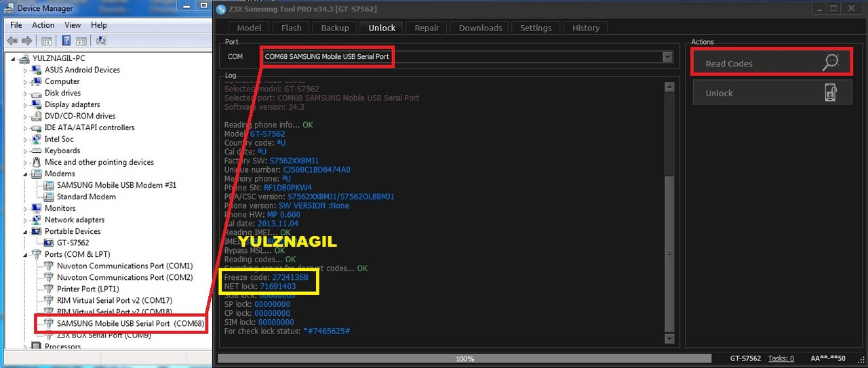The height and width of the screenshot is (368, 868).
Task: Switch to the Downloads tab
Action: [x=480, y=28]
